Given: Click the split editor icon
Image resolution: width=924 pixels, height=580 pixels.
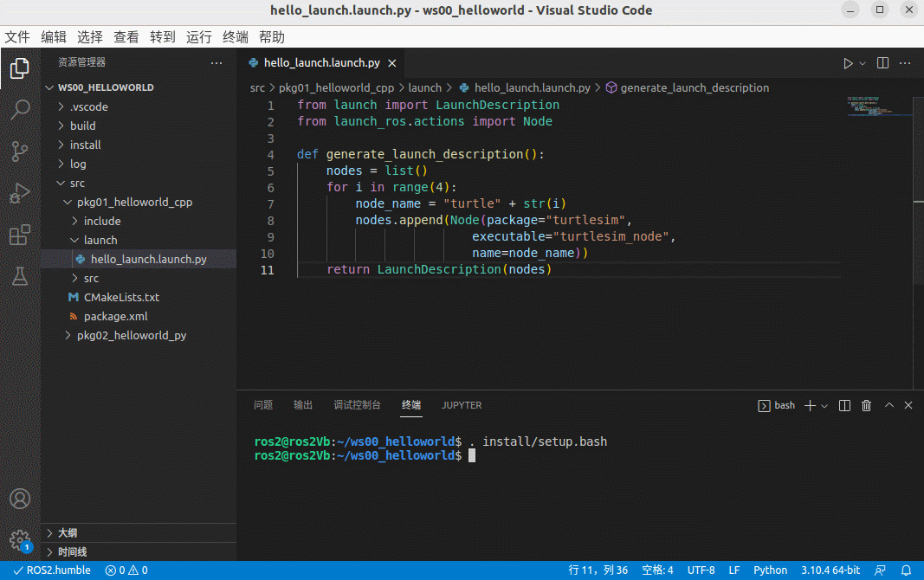Looking at the screenshot, I should (882, 63).
